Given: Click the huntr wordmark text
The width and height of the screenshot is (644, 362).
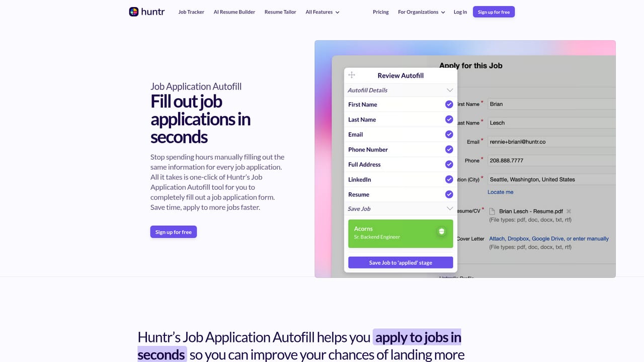Looking at the screenshot, I should click(153, 12).
